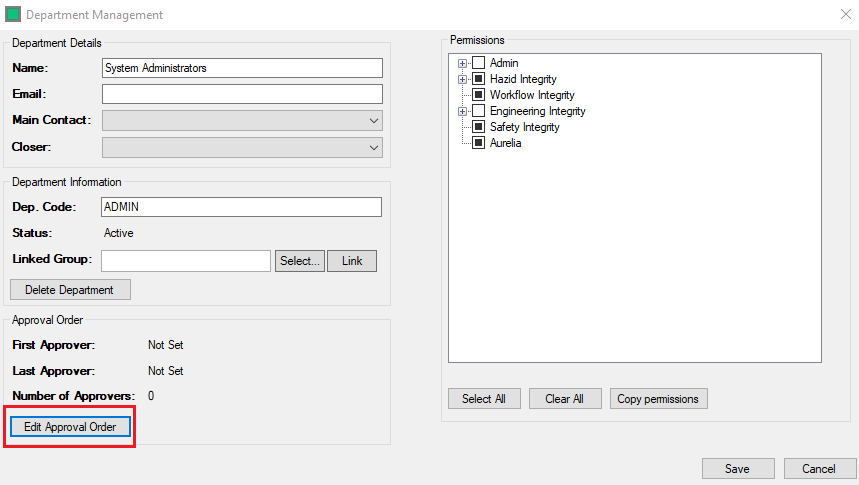Toggle the Workflow Integrity checkbox
859x485 pixels.
(x=478, y=95)
